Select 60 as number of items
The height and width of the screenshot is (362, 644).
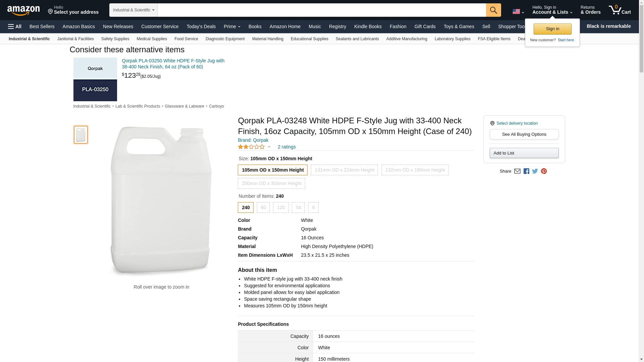click(x=263, y=207)
